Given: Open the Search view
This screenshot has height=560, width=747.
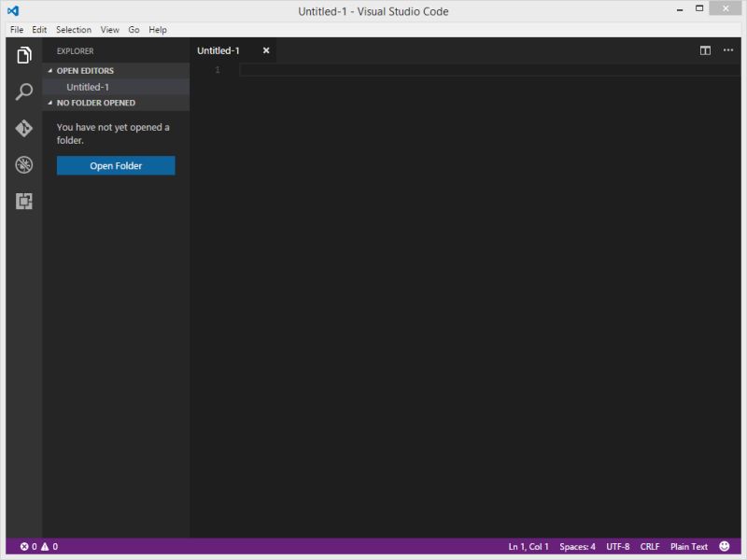Looking at the screenshot, I should tap(23, 90).
